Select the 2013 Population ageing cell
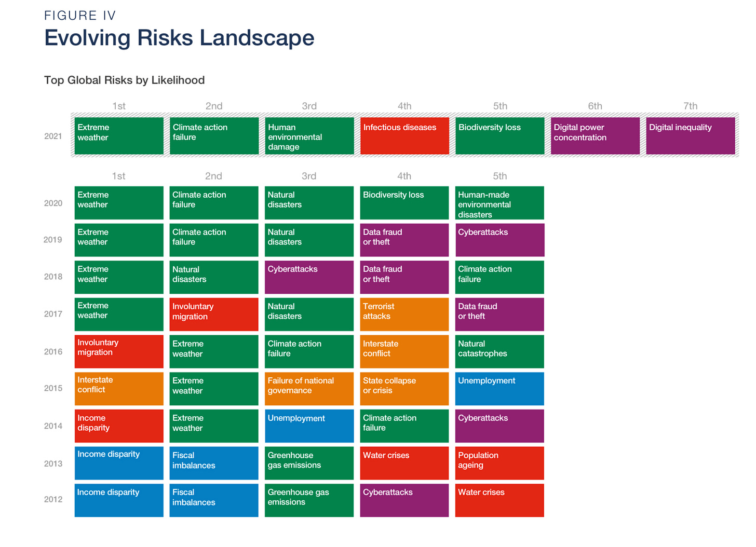This screenshot has height=547, width=756. pos(500,463)
